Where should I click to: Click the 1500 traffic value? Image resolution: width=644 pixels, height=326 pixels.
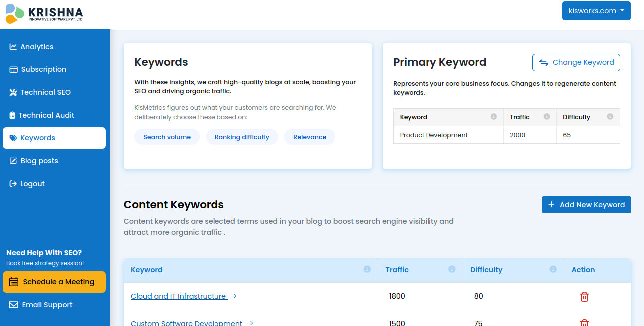(397, 323)
